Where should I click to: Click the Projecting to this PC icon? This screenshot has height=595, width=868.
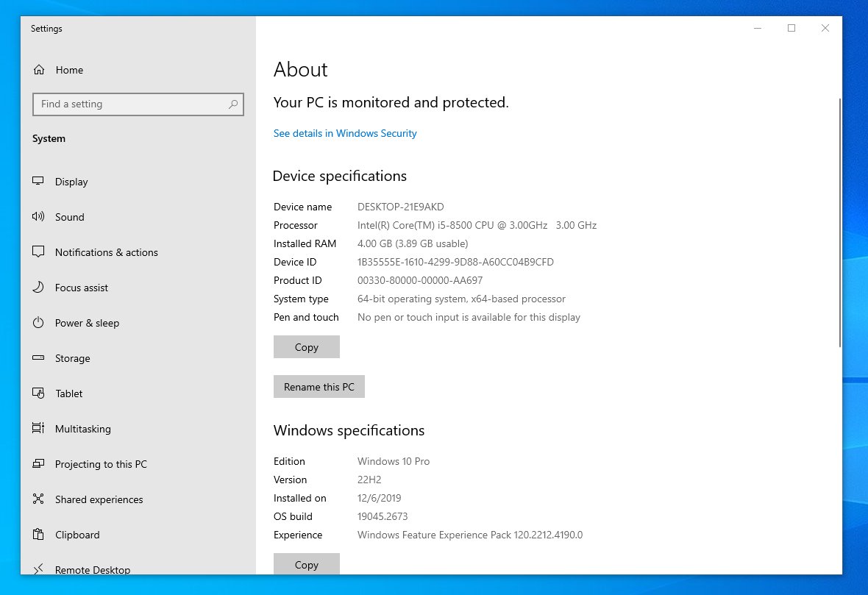(38, 463)
